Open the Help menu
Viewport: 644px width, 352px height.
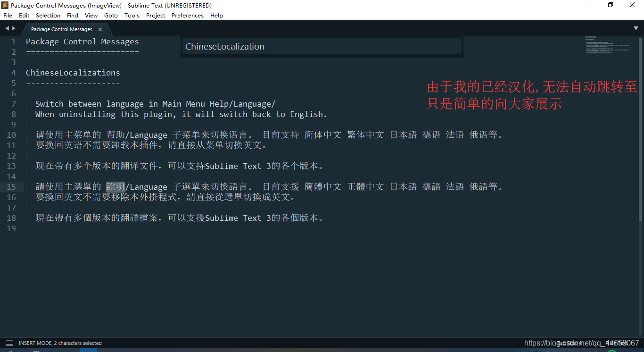pos(216,15)
